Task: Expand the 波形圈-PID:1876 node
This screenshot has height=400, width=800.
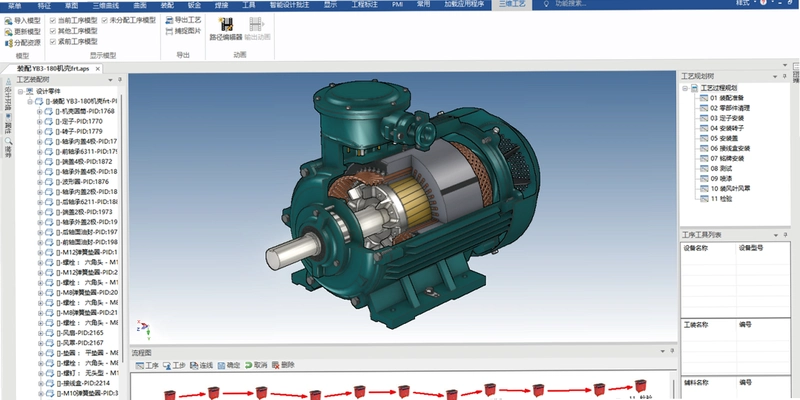Action: point(40,182)
